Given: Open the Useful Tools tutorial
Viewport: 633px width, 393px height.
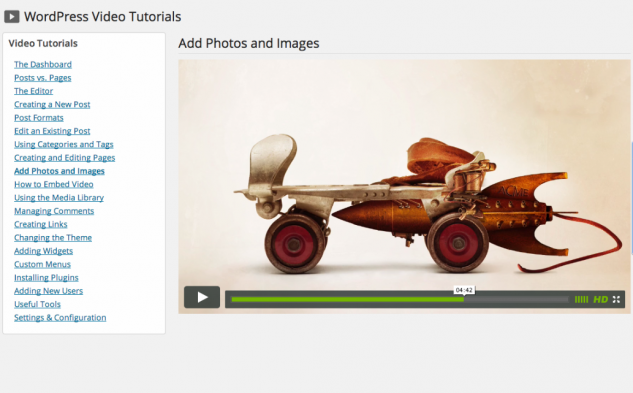Looking at the screenshot, I should (x=37, y=304).
